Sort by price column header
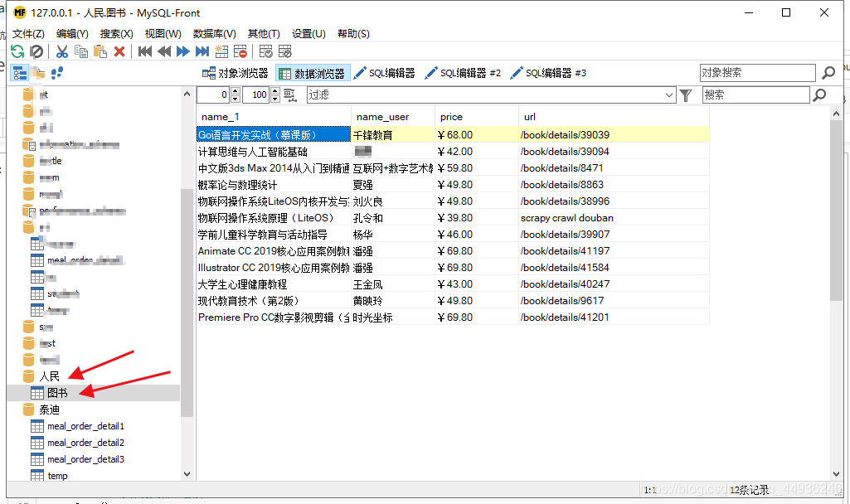This screenshot has width=850, height=504. click(x=477, y=117)
